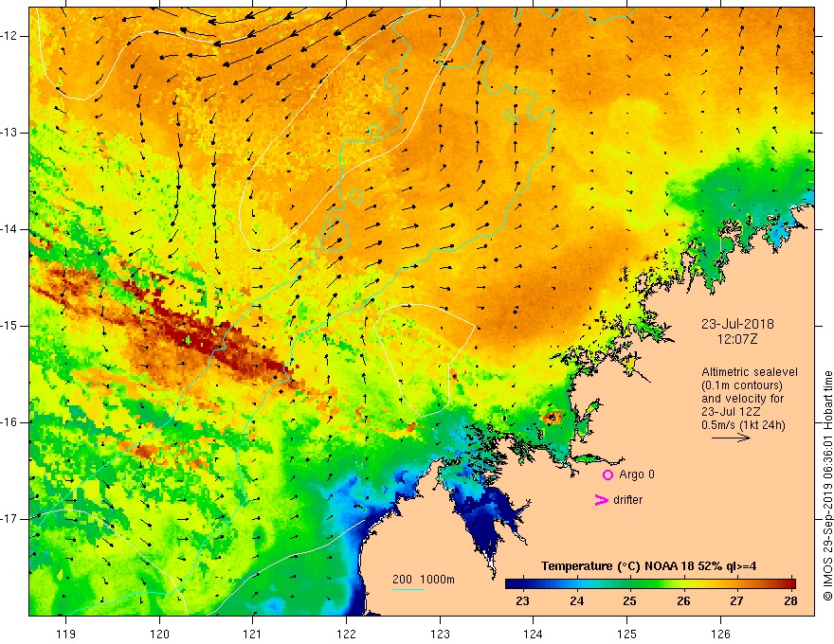Click the dark red end of temperature scale
The height and width of the screenshot is (644, 834).
791,583
